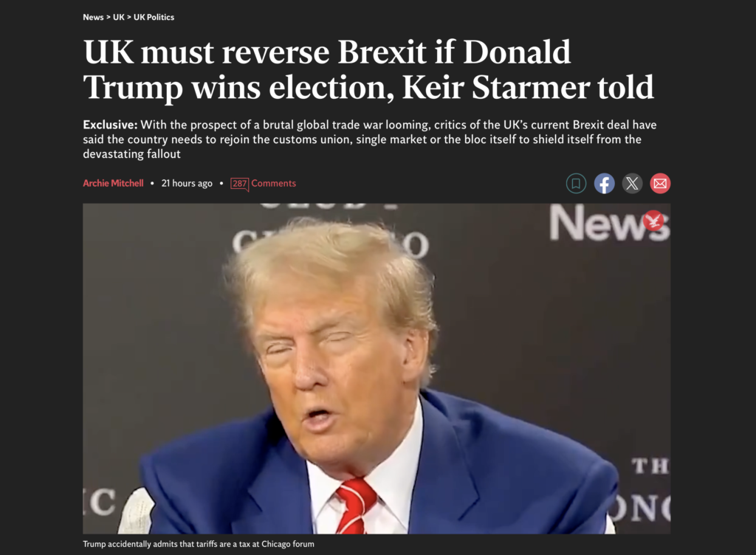
Task: Click the '21 hours ago' timestamp
Action: [x=187, y=184]
